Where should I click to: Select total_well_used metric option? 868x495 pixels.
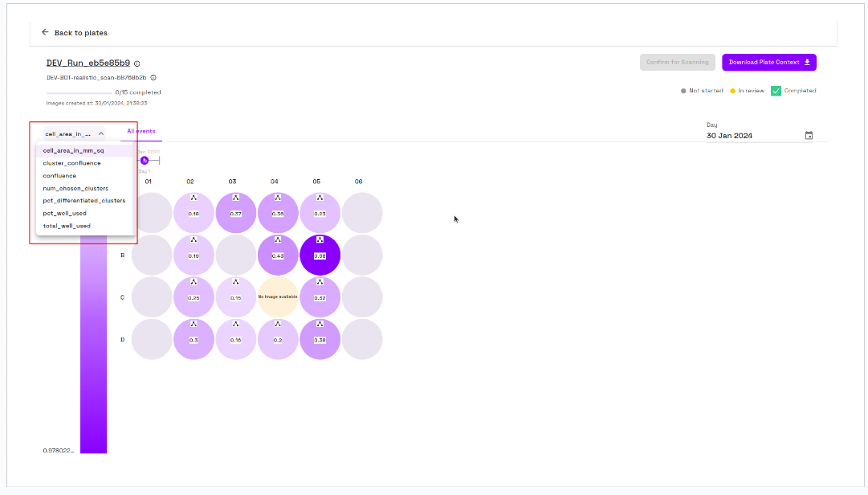coord(67,226)
